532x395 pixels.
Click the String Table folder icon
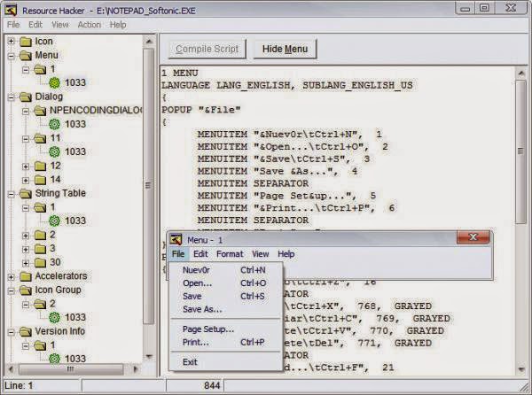point(26,193)
